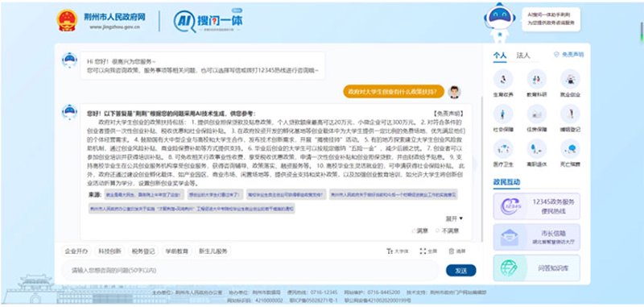Click the 荆州市人民政府网 site title
This screenshot has height=307, width=644.
click(x=114, y=17)
